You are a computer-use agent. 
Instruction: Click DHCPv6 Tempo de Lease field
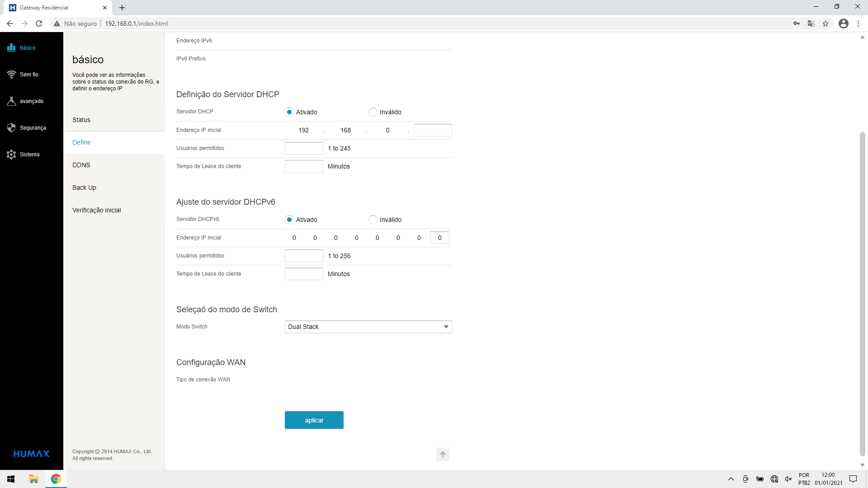coord(304,274)
